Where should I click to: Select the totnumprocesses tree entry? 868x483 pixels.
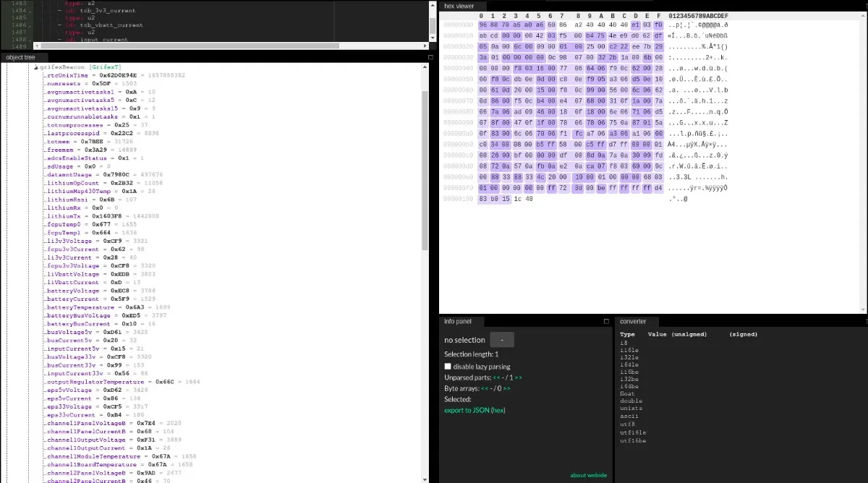click(x=96, y=125)
